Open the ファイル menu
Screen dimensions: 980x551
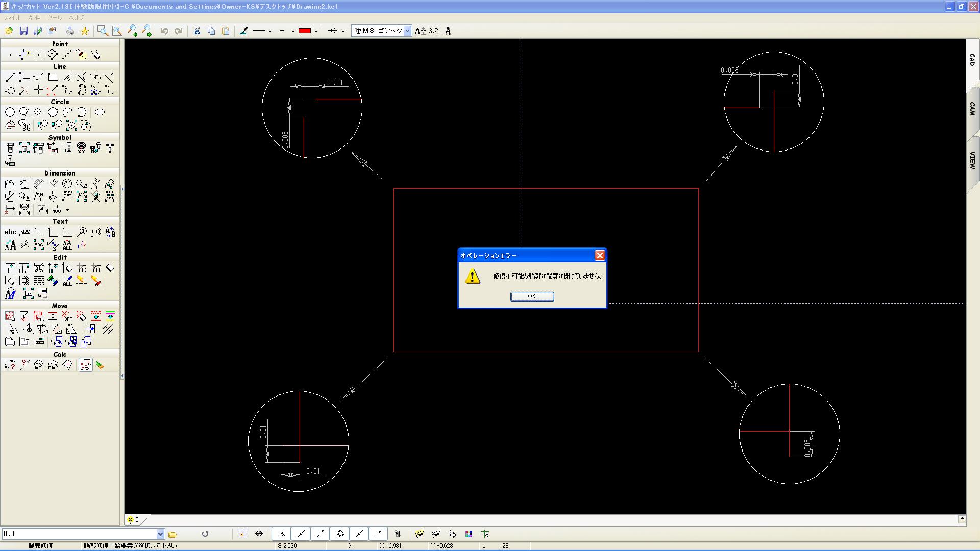coord(12,18)
